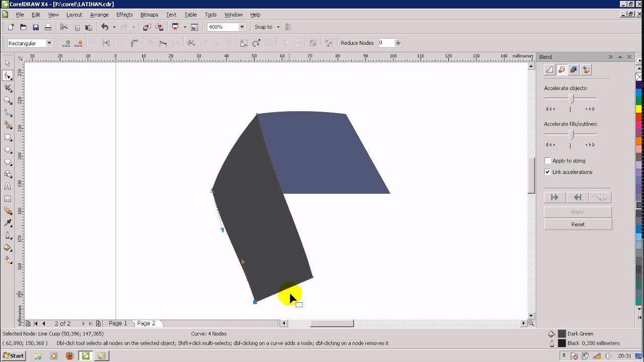Select the Shape tool in the toolbox

pos(8,76)
